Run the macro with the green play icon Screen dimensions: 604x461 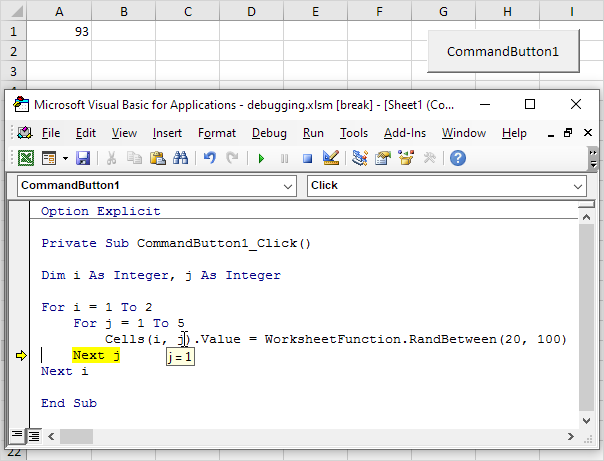tap(261, 158)
